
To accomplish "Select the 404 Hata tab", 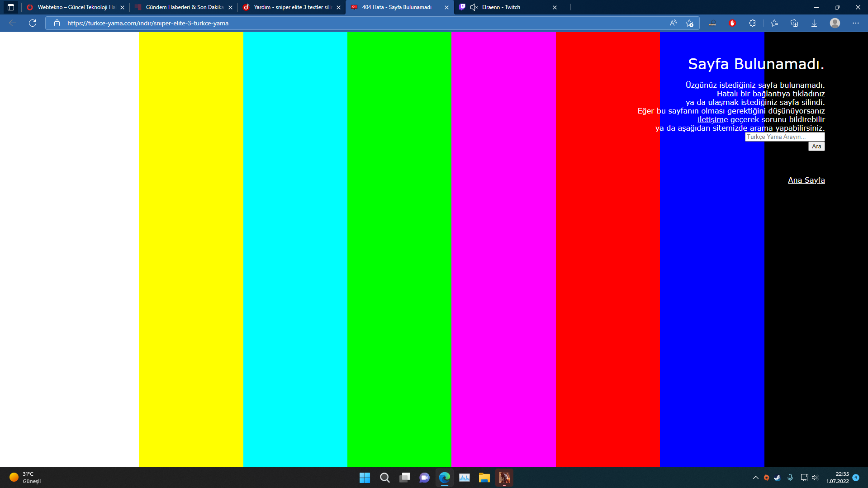I will pyautogui.click(x=400, y=7).
